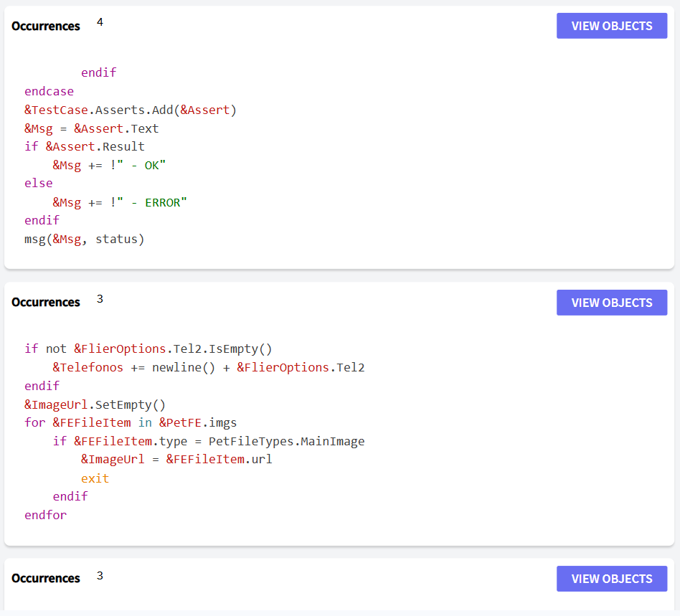
Task: Click code line '&Msg = &Assert.Text'
Action: pos(92,129)
